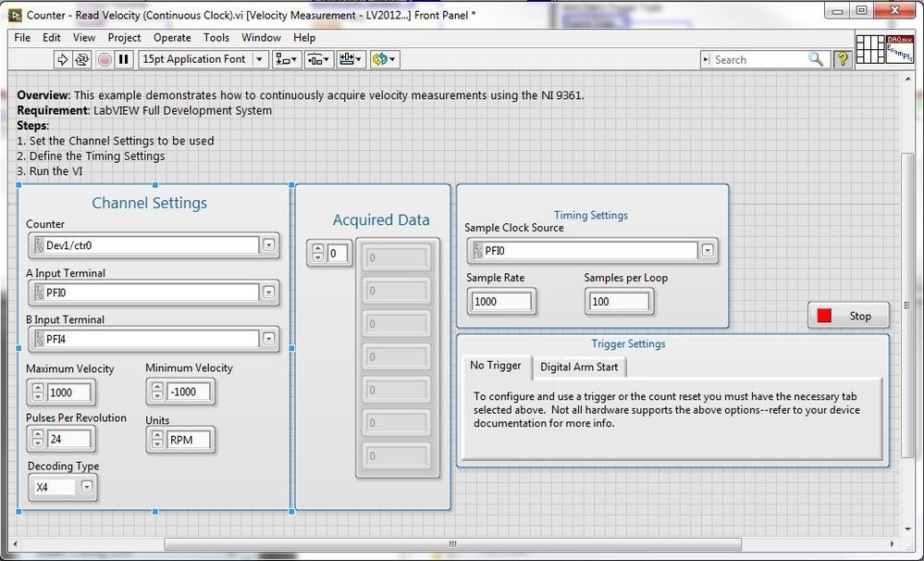Click the Maximum Velocity stepper arrows
The height and width of the screenshot is (561, 924).
click(x=38, y=392)
